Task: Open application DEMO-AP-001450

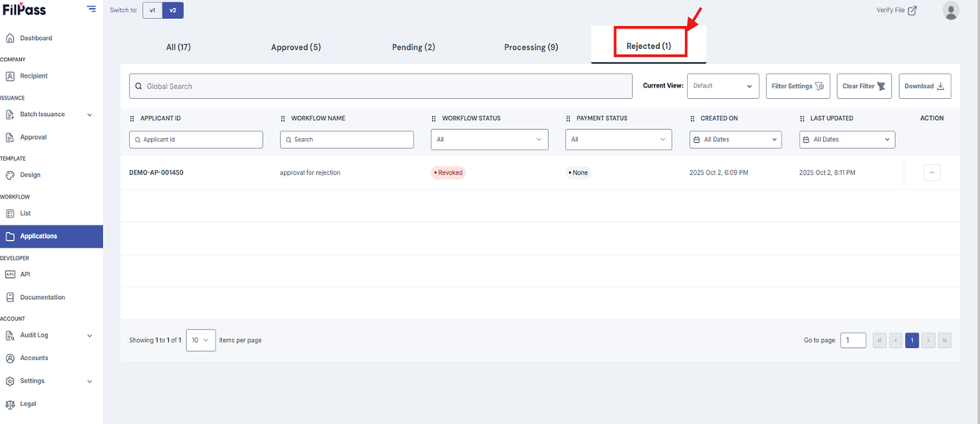Action: 156,172
